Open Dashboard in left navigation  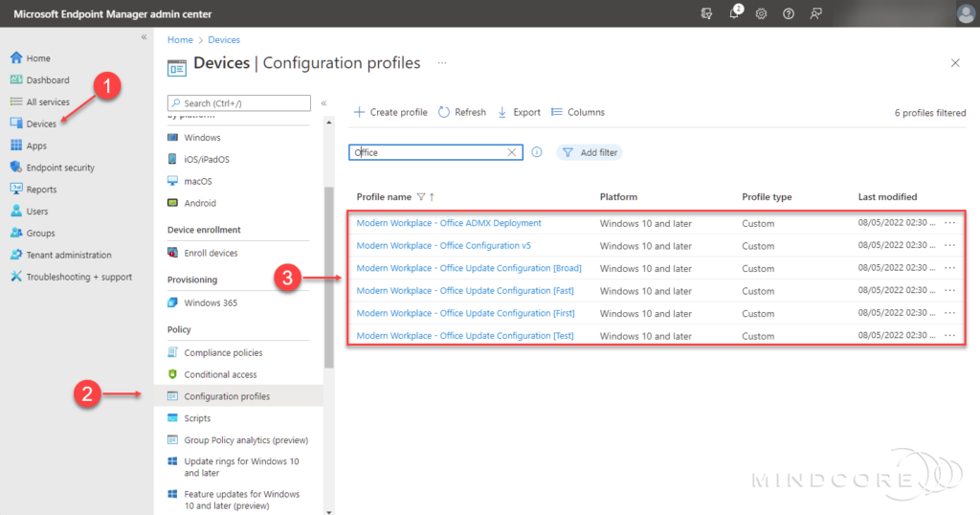click(40, 80)
